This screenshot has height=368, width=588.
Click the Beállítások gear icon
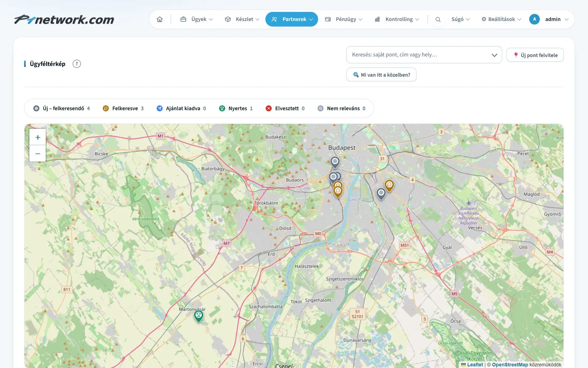[484, 19]
